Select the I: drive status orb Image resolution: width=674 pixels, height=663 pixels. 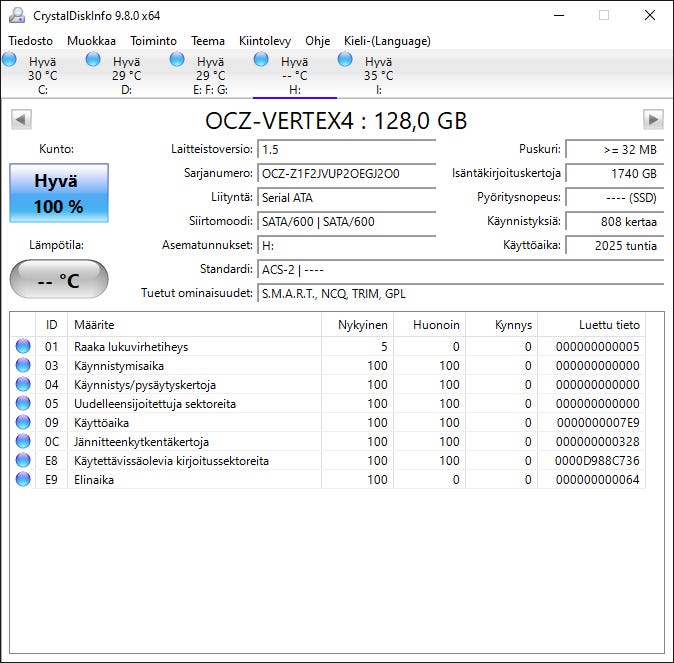pos(345,59)
